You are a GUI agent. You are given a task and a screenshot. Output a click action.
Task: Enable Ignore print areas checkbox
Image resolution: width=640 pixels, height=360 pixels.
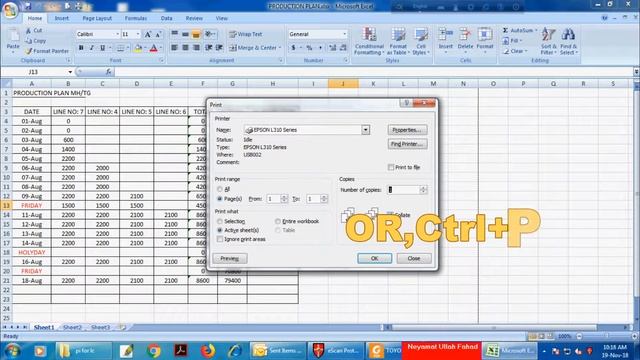coord(220,239)
